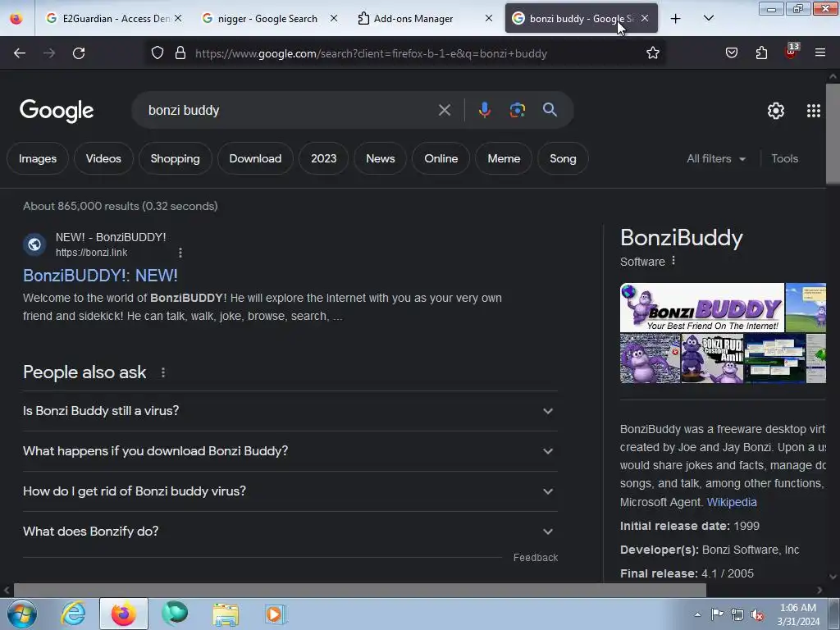Expand 'What happens if you download Bonzi Buddy?'
This screenshot has height=630, width=840.
[x=290, y=451]
